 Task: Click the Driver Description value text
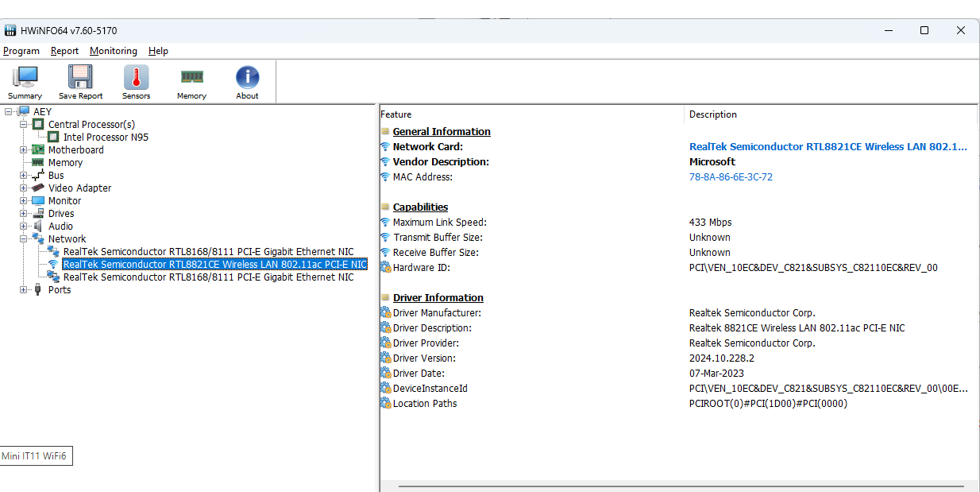click(x=797, y=328)
